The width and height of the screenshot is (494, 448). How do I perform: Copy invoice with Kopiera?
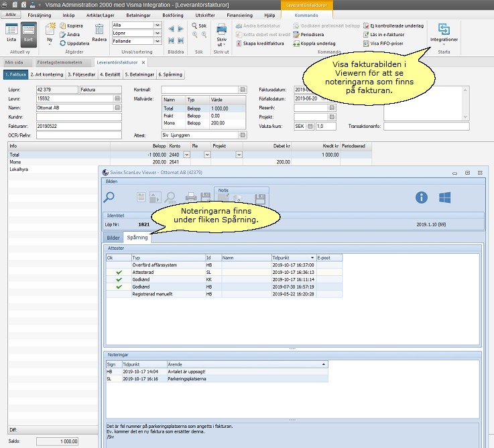(71, 26)
